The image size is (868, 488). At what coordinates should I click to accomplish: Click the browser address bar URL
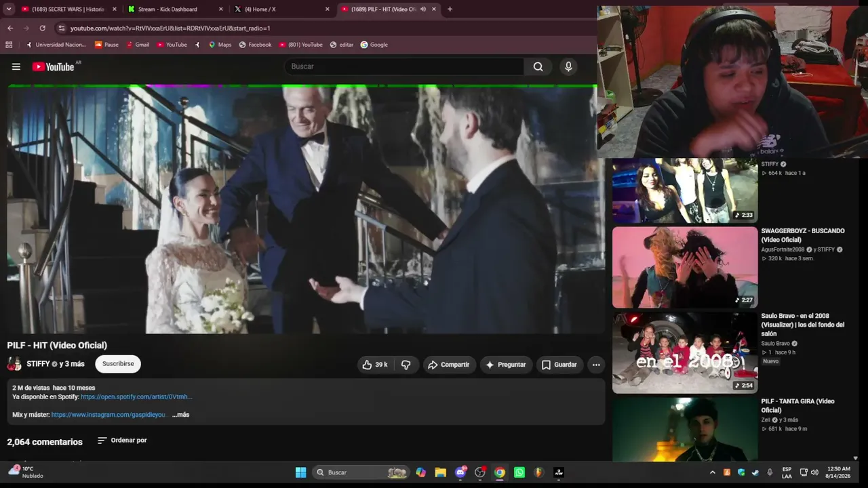tap(170, 28)
